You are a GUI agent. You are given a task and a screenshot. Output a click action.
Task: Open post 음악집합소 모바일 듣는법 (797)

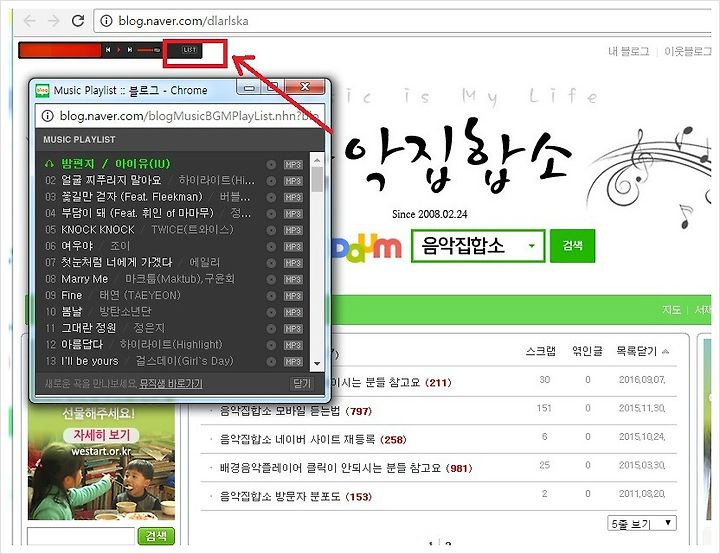[x=296, y=411]
